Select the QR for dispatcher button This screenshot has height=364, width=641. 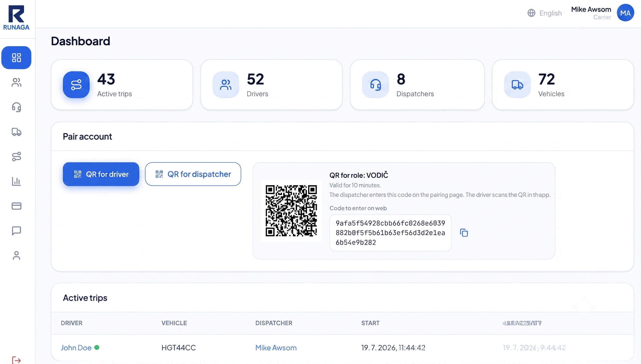coord(193,174)
